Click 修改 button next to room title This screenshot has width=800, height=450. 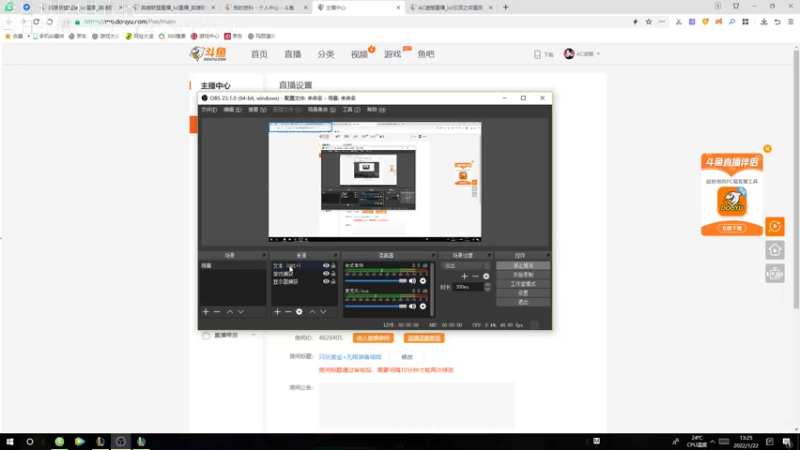coord(407,357)
